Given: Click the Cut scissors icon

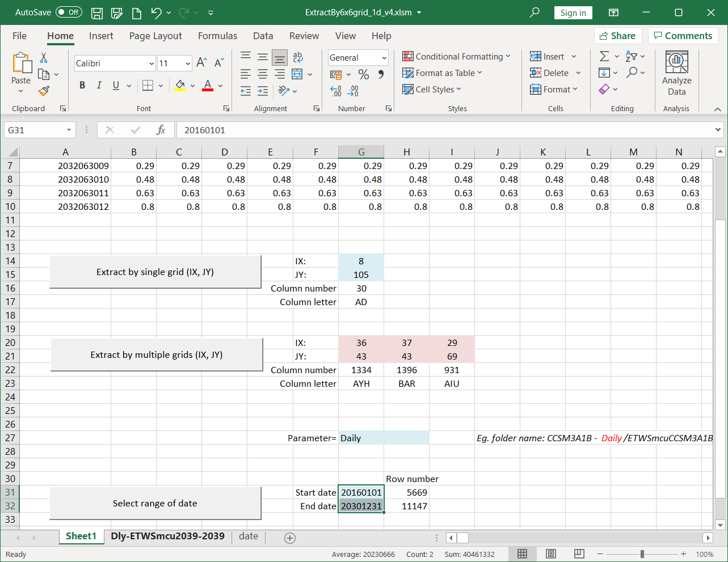Looking at the screenshot, I should tap(44, 57).
